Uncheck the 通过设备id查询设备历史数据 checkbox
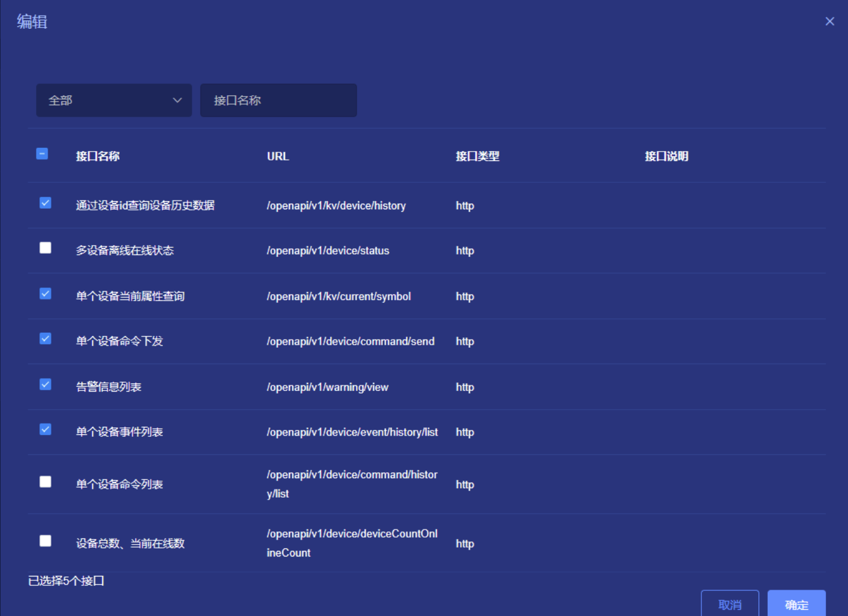Image resolution: width=848 pixels, height=616 pixels. 45,203
